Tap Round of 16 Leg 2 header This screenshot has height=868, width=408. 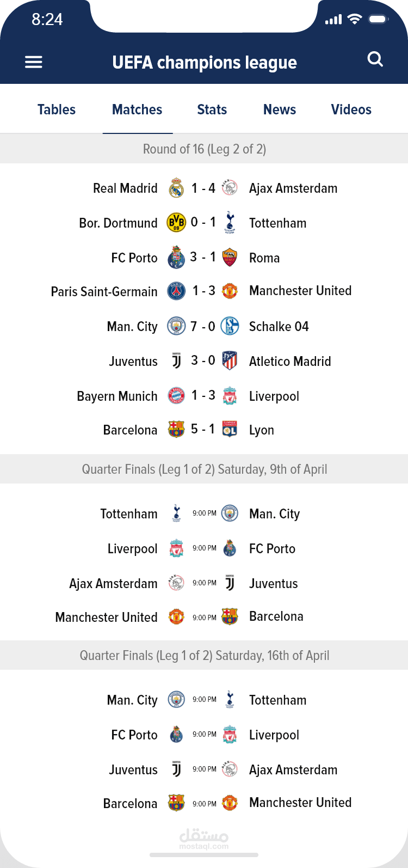pos(204,149)
